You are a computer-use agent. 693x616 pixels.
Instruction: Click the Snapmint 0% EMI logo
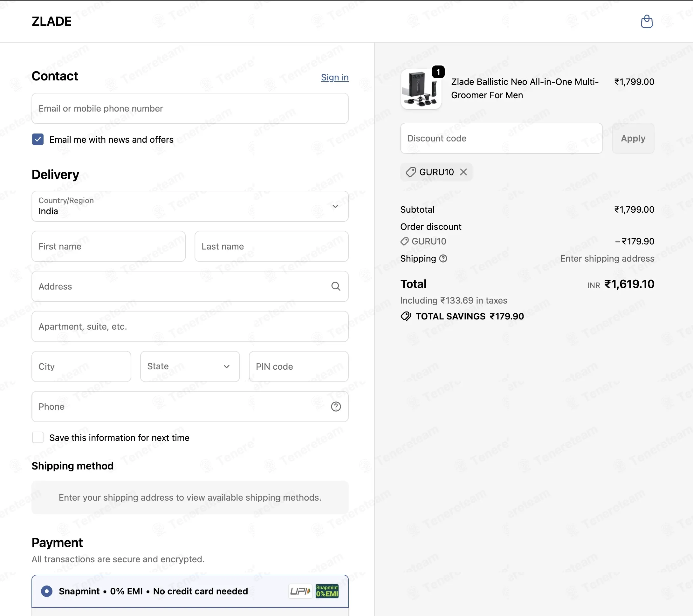[x=327, y=591]
